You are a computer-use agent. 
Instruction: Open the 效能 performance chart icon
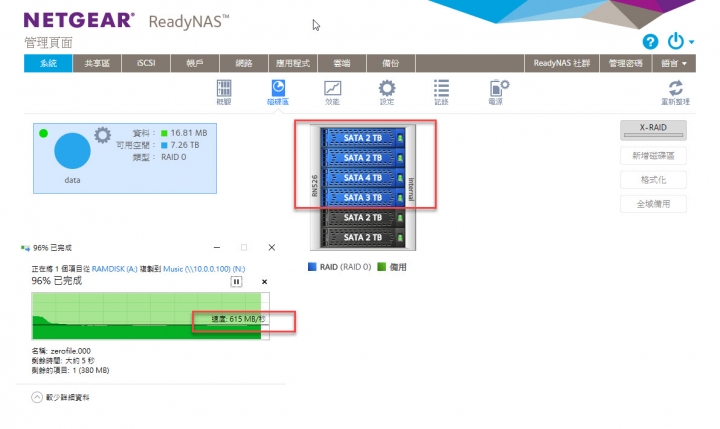332,92
